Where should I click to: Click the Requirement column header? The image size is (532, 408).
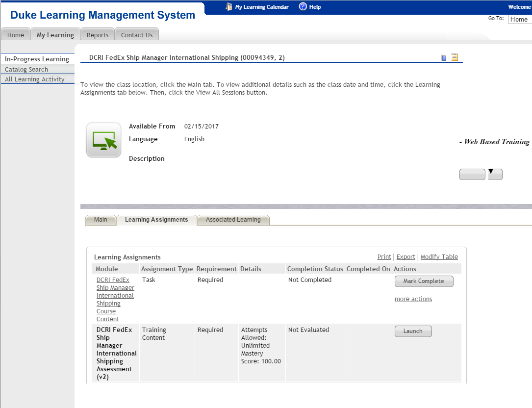point(216,269)
